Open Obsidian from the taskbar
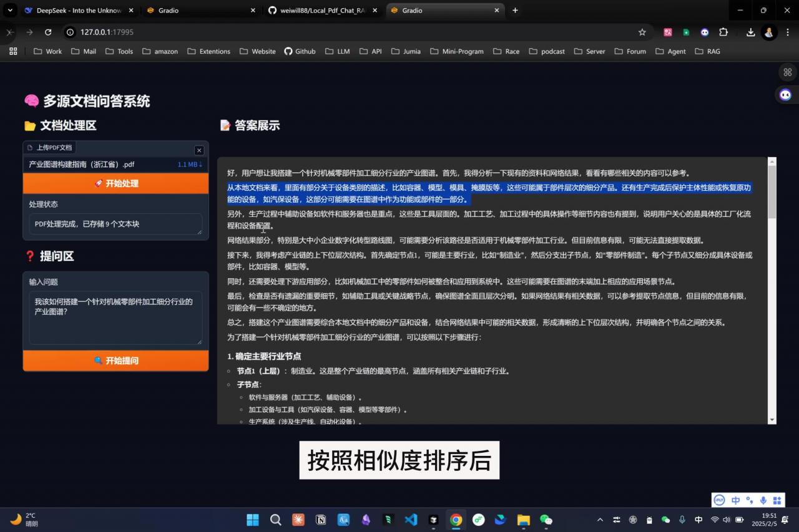This screenshot has width=799, height=532. 366,520
